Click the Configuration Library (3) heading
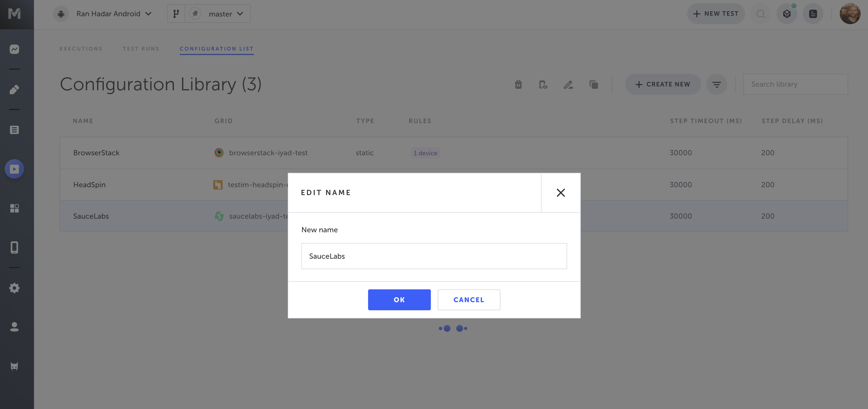 161,84
